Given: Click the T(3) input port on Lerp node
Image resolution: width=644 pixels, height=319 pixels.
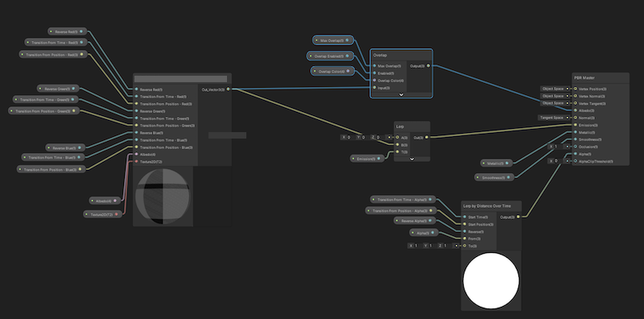Looking at the screenshot, I should [x=397, y=151].
